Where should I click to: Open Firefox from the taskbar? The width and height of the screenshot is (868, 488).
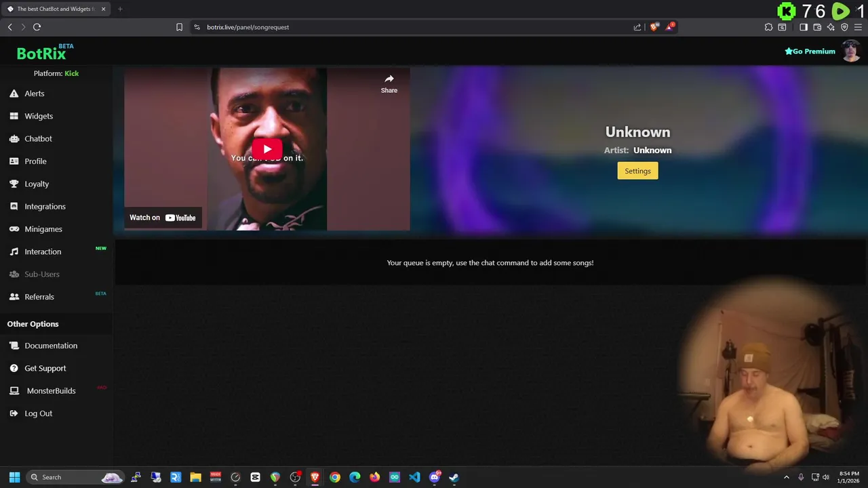374,477
